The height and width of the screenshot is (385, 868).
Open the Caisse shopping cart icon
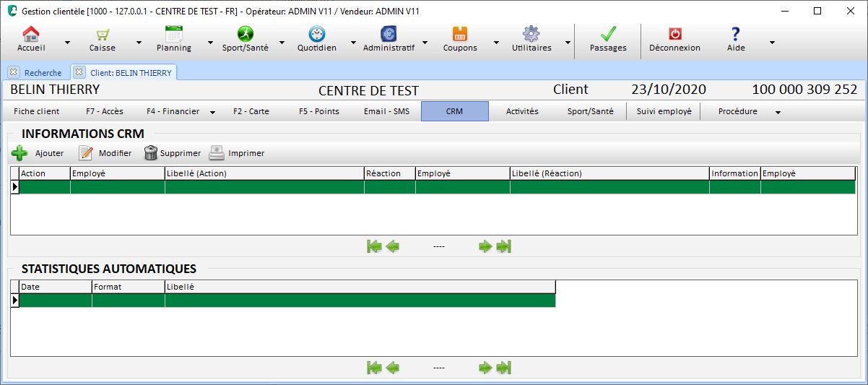(x=103, y=34)
